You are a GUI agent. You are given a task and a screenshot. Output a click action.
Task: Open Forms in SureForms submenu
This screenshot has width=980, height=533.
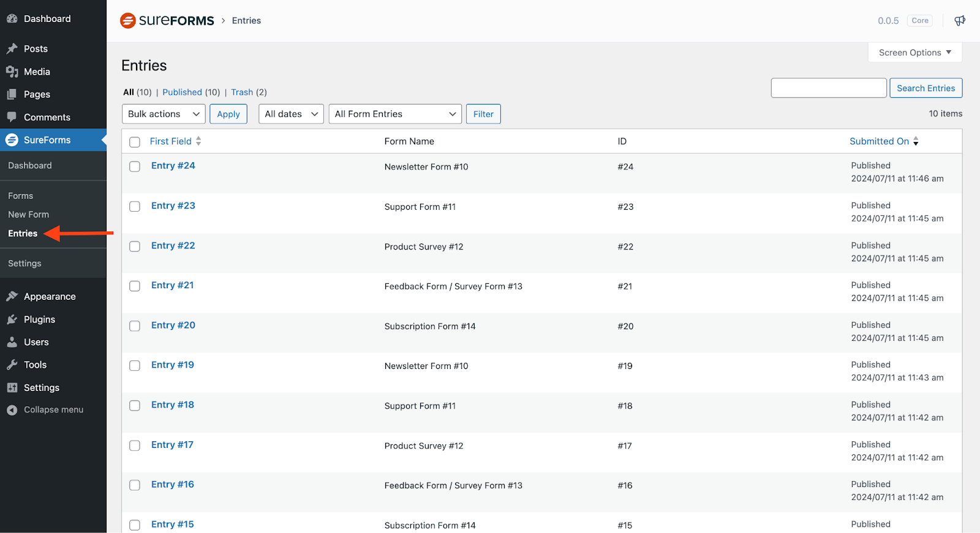(x=21, y=196)
